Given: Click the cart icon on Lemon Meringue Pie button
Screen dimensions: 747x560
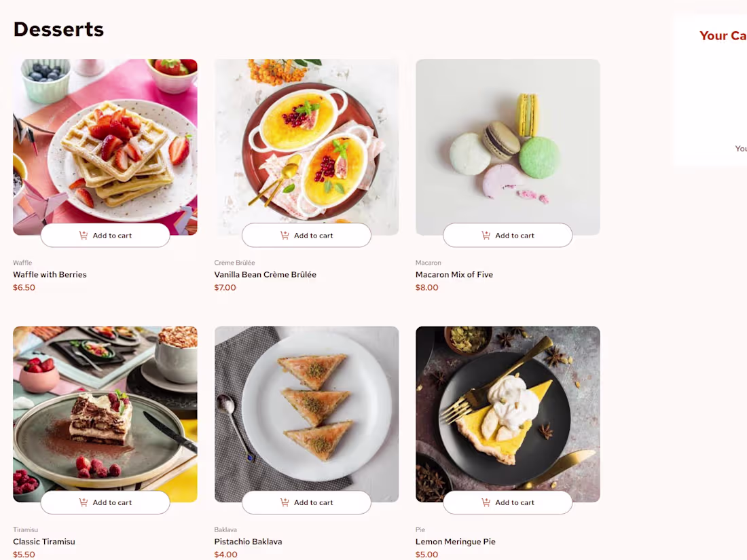Looking at the screenshot, I should 486,502.
